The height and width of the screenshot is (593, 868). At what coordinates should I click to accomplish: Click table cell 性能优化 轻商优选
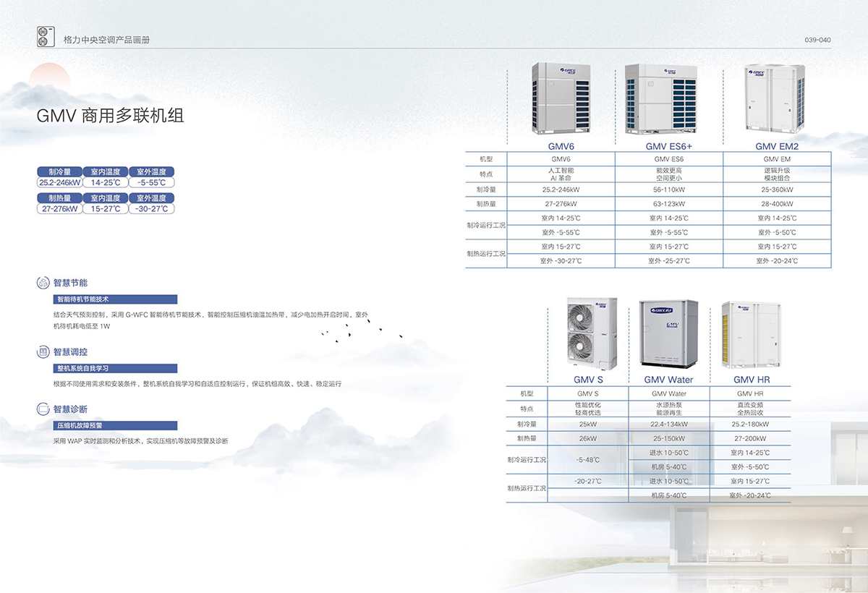pos(587,409)
